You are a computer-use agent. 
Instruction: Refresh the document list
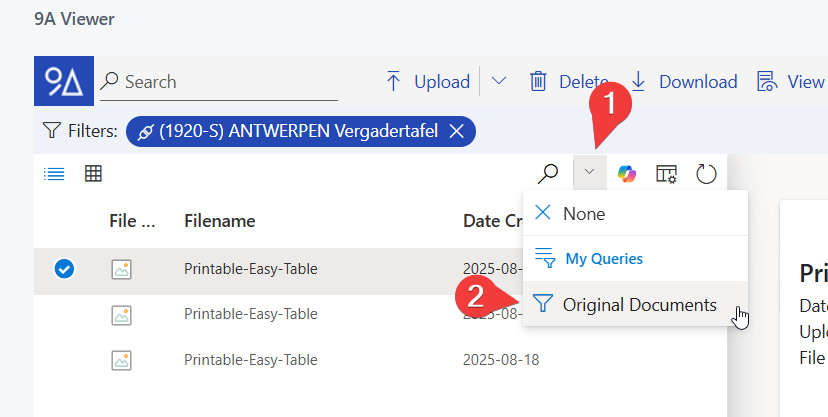pos(706,174)
